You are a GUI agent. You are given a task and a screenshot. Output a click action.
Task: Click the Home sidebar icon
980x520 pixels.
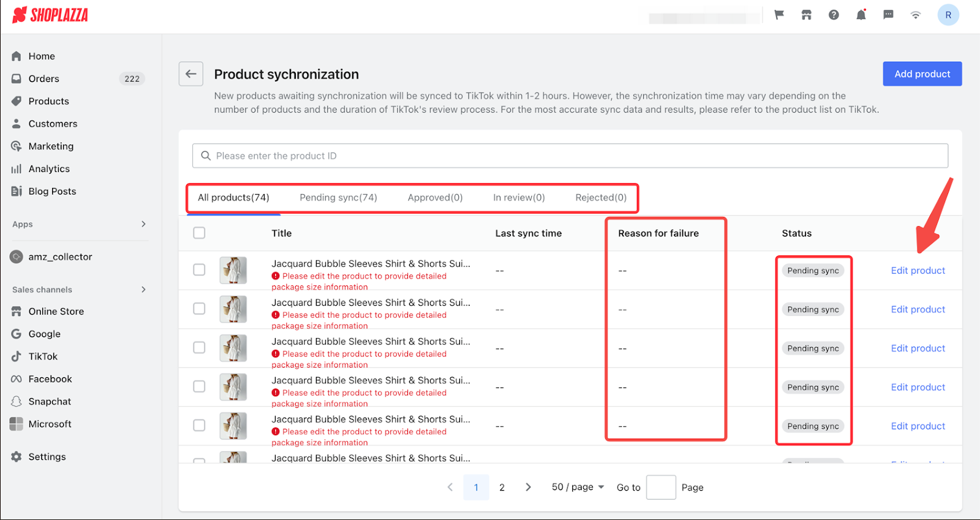[17, 56]
